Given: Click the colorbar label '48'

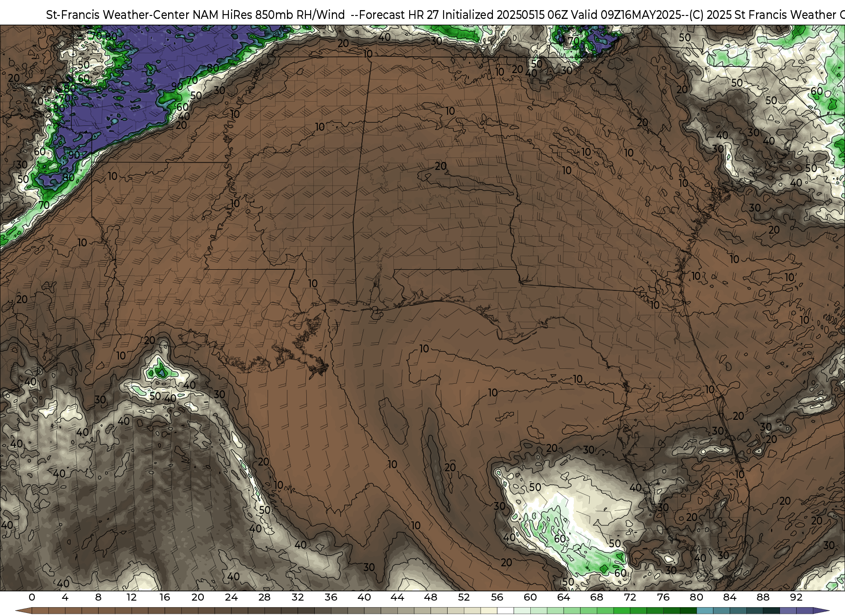Looking at the screenshot, I should [x=430, y=598].
